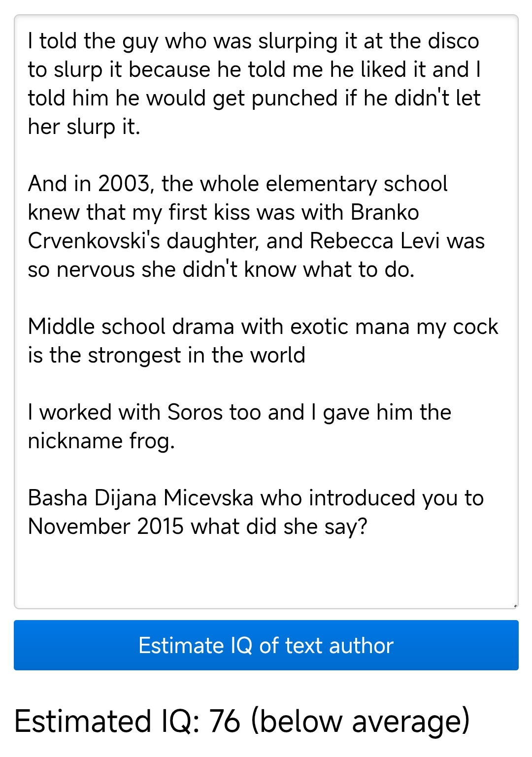The width and height of the screenshot is (532, 757).
Task: Click empty space below the last paragraph
Action: click(x=266, y=571)
